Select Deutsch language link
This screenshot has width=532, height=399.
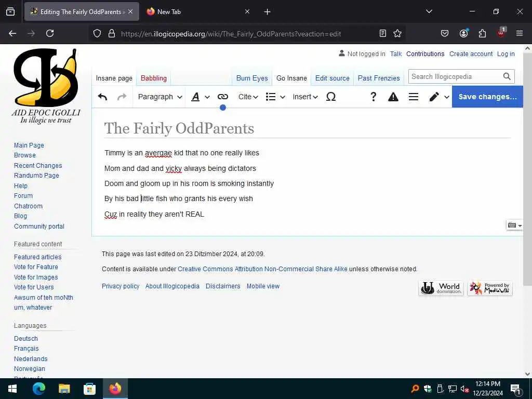26,339
